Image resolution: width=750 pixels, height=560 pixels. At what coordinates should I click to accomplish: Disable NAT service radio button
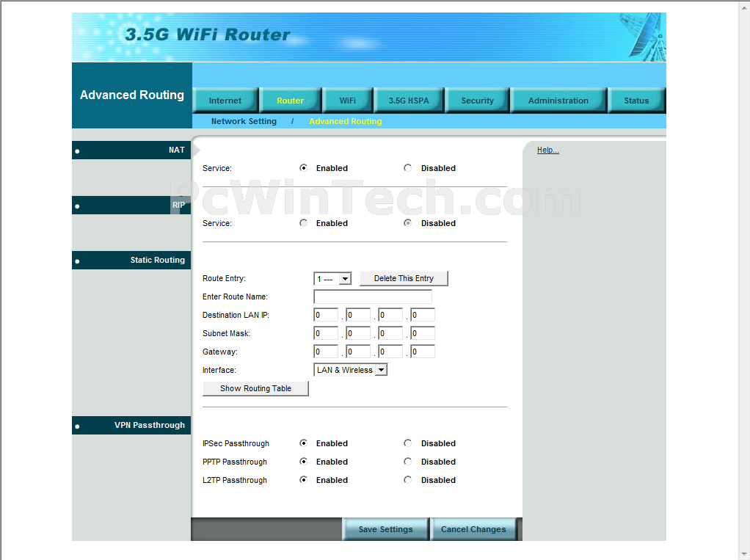407,168
